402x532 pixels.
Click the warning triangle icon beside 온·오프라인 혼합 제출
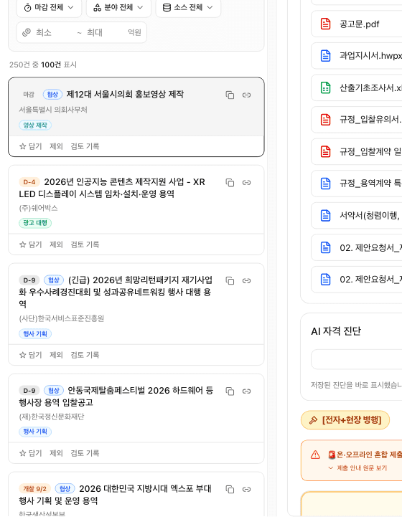coord(315,455)
